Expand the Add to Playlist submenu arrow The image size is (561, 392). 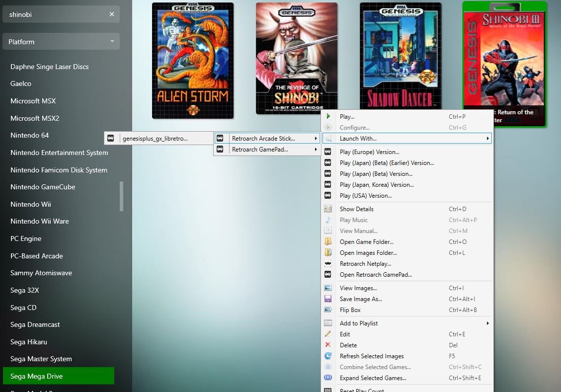(x=487, y=323)
